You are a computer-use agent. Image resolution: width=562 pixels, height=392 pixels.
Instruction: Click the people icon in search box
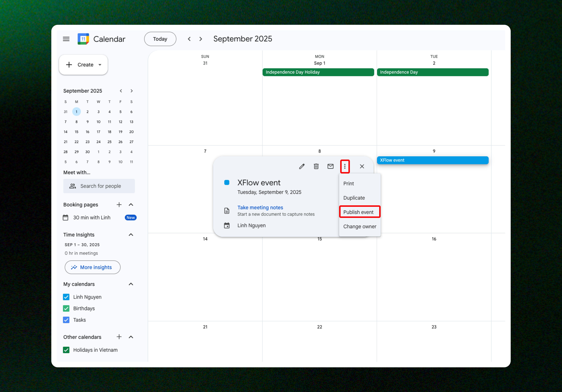click(72, 186)
